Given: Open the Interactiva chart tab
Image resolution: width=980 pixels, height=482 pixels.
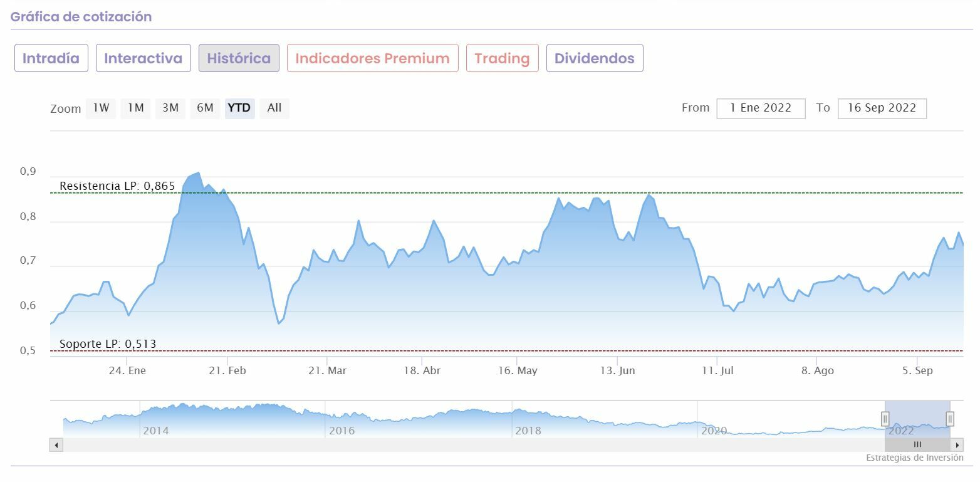Looking at the screenshot, I should pos(143,58).
